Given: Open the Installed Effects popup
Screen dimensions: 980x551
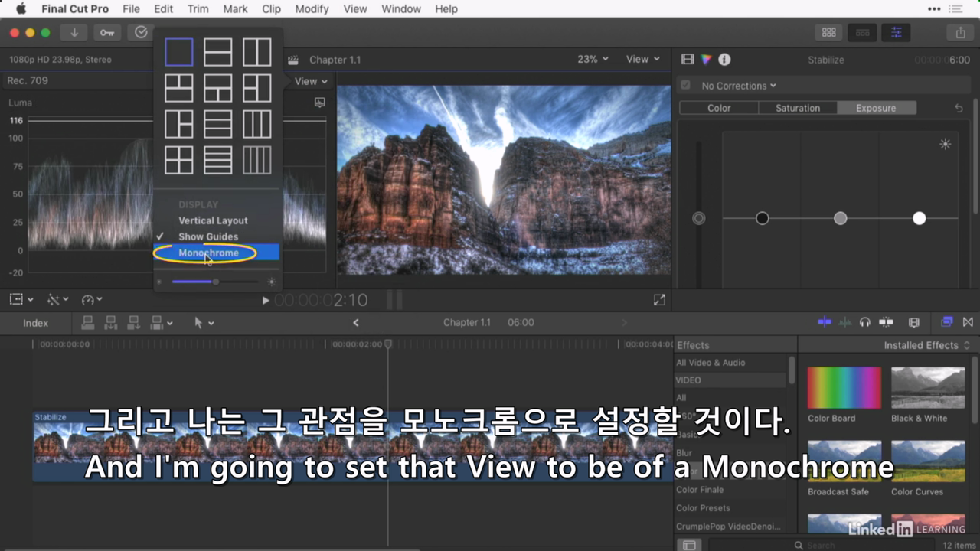Looking at the screenshot, I should [x=926, y=345].
